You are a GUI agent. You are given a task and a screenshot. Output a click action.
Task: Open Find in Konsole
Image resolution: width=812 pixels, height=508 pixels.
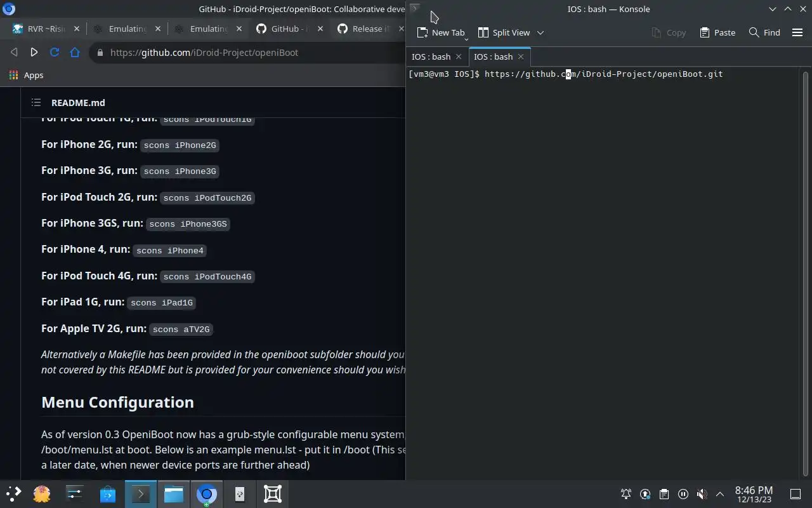click(764, 32)
